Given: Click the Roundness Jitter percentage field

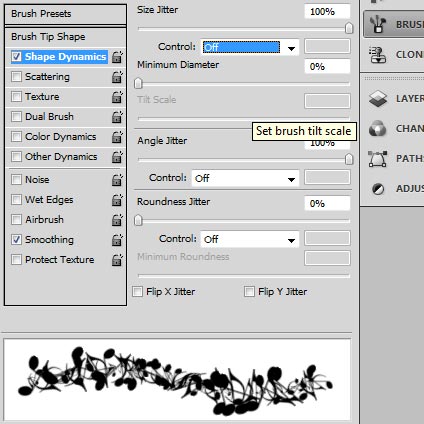Looking at the screenshot, I should point(327,203).
